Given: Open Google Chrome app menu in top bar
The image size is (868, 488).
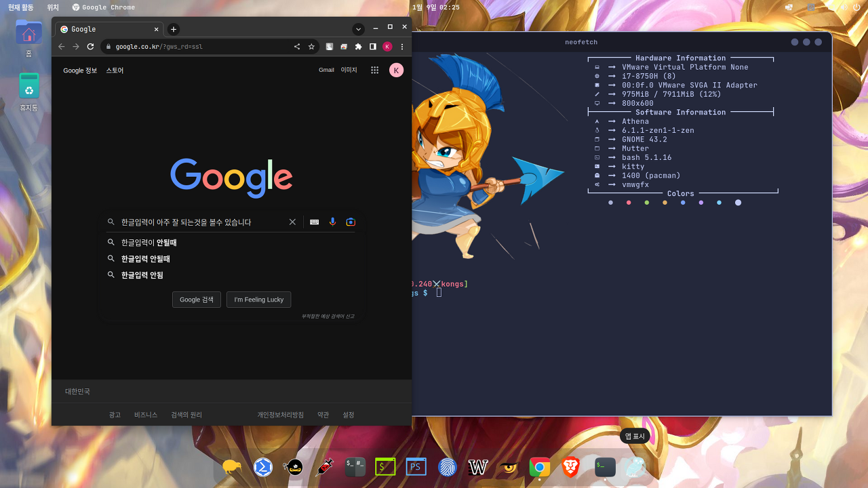Looking at the screenshot, I should pyautogui.click(x=104, y=7).
